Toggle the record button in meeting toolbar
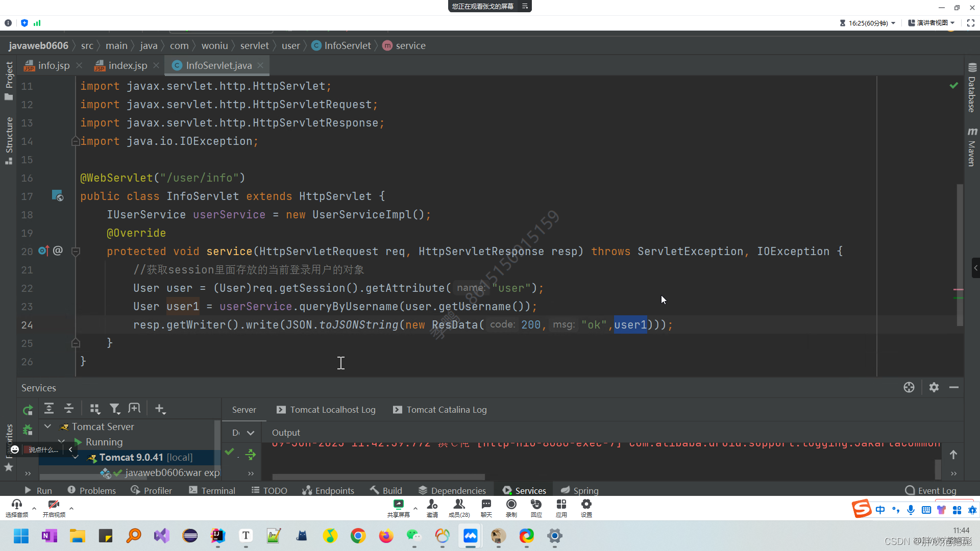Screen dimensions: 980x551 (x=511, y=505)
